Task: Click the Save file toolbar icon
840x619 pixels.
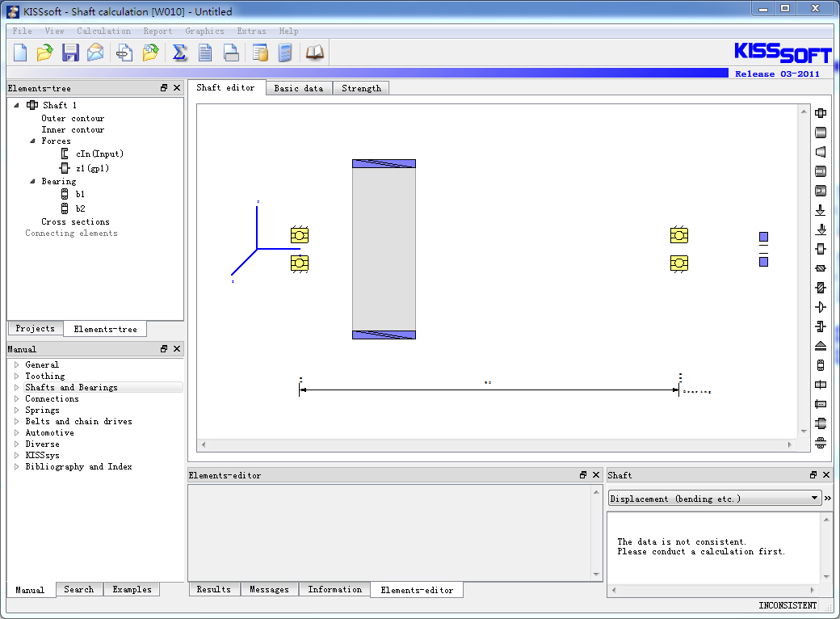Action: pyautogui.click(x=70, y=53)
